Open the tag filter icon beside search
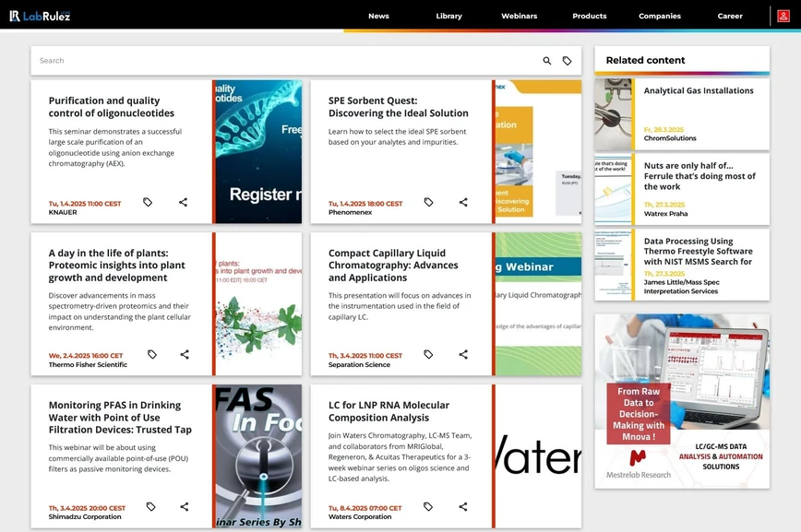 pos(570,60)
